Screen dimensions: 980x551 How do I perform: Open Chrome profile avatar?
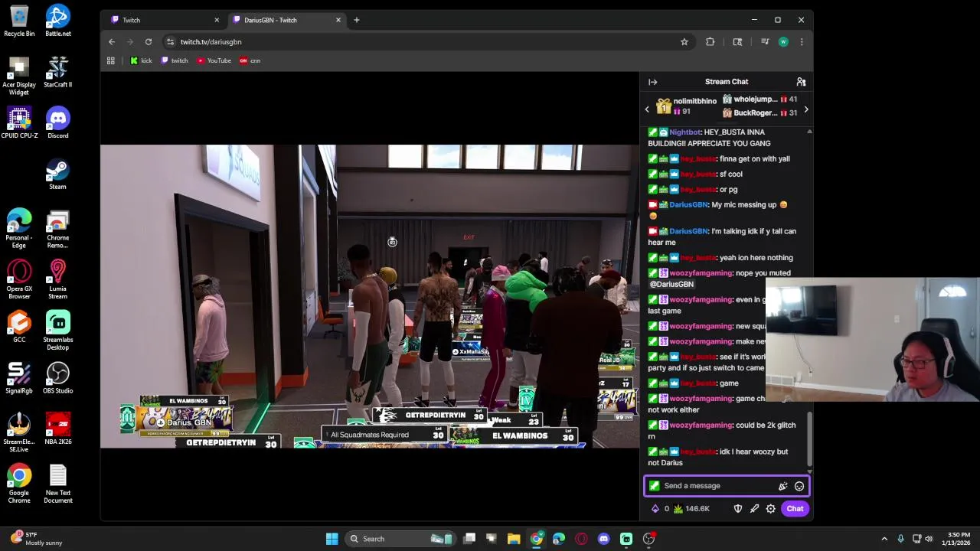click(x=783, y=42)
